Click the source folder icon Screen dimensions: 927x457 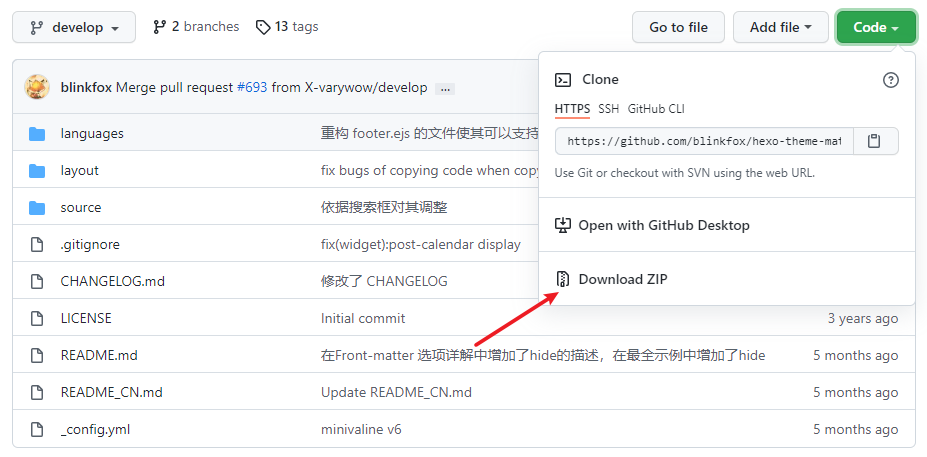point(37,208)
